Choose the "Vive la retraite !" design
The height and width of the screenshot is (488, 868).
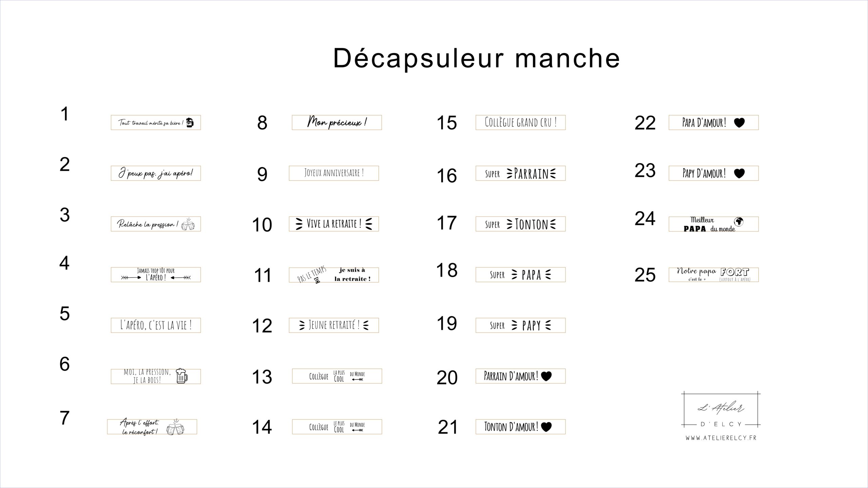pos(334,224)
